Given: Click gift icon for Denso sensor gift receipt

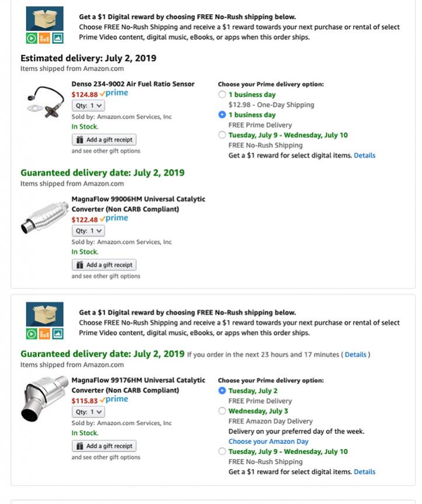Looking at the screenshot, I should pos(79,140).
